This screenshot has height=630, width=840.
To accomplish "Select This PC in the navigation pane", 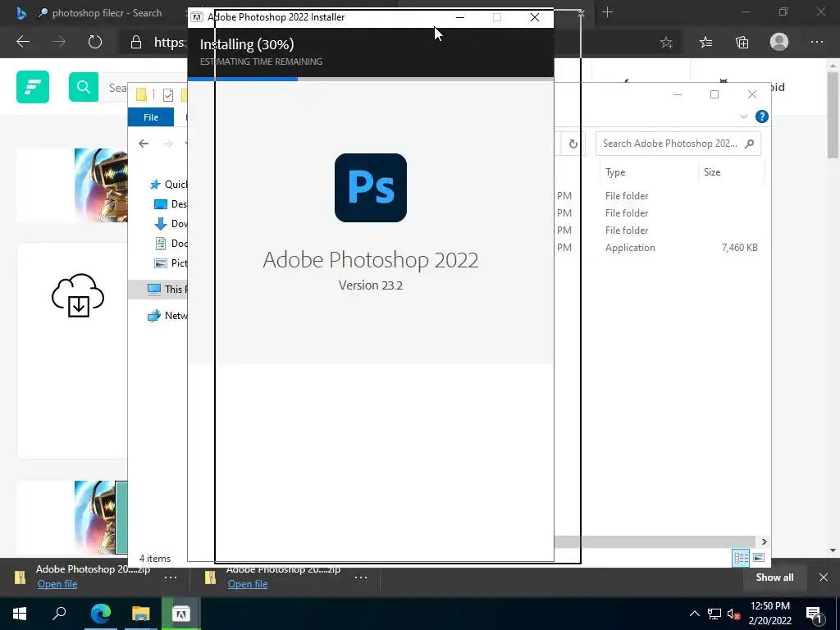I will (167, 290).
